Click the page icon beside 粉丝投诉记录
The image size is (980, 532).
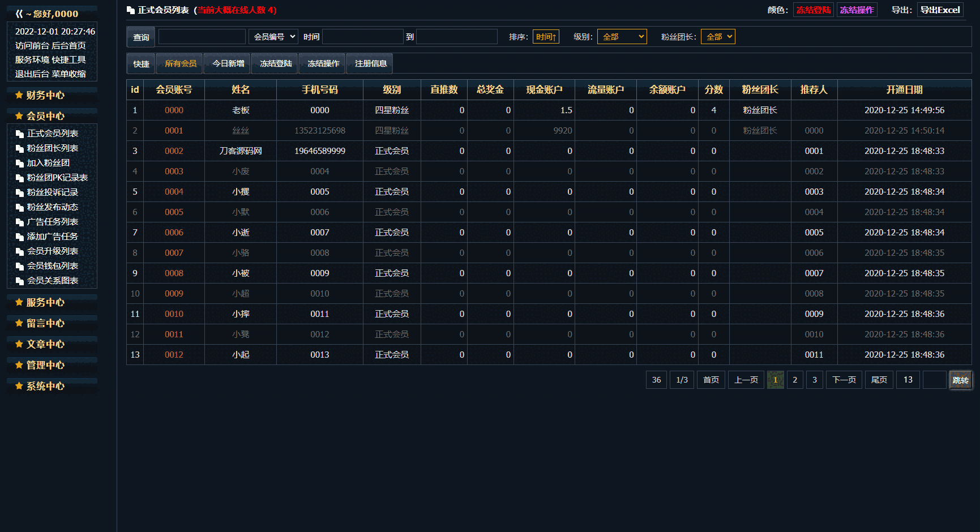[20, 193]
